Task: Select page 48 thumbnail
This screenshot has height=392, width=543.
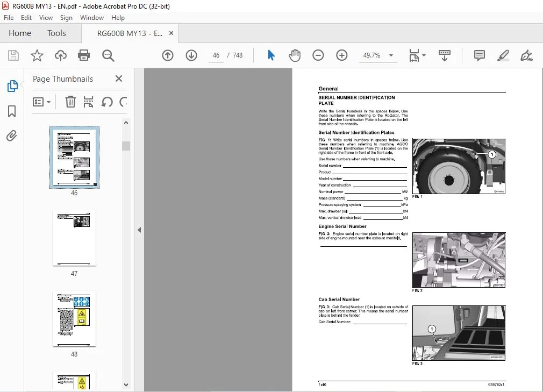Action: pyautogui.click(x=74, y=319)
